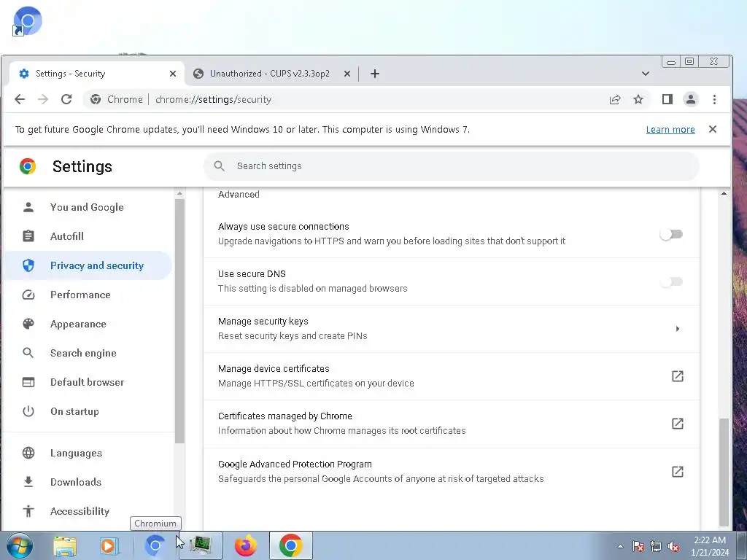The image size is (747, 560).
Task: Toggle the Use secure DNS switch
Action: point(671,281)
